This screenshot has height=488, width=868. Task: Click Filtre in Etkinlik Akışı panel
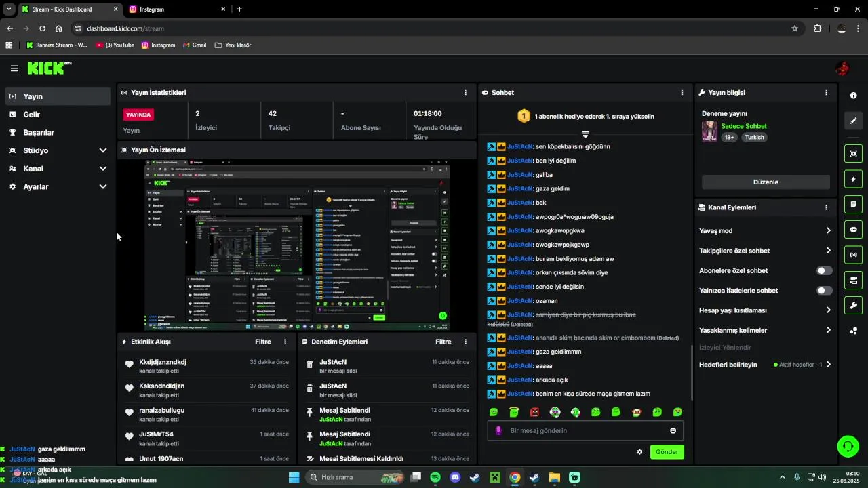pos(263,342)
